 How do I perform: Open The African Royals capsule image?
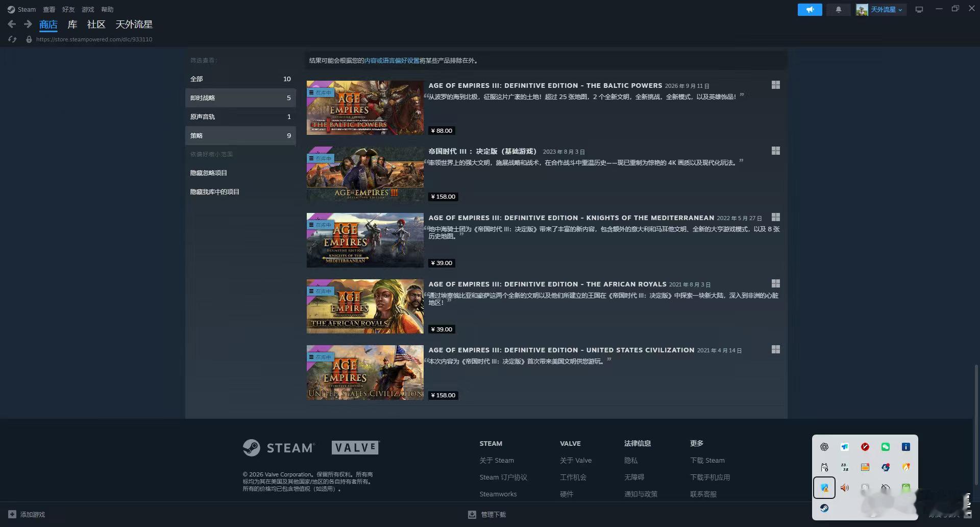point(365,306)
